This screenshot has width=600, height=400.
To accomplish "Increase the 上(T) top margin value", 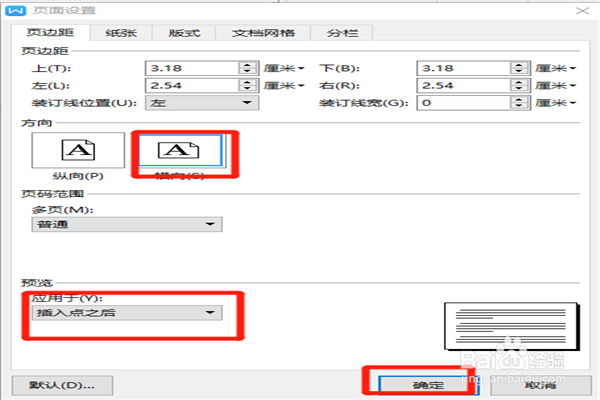I will (248, 65).
